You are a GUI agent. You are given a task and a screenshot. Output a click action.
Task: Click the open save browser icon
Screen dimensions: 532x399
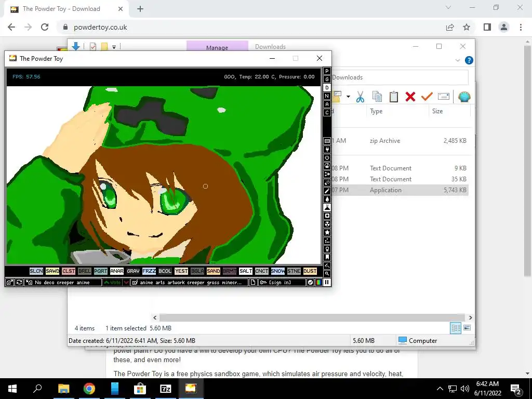pyautogui.click(x=9, y=282)
